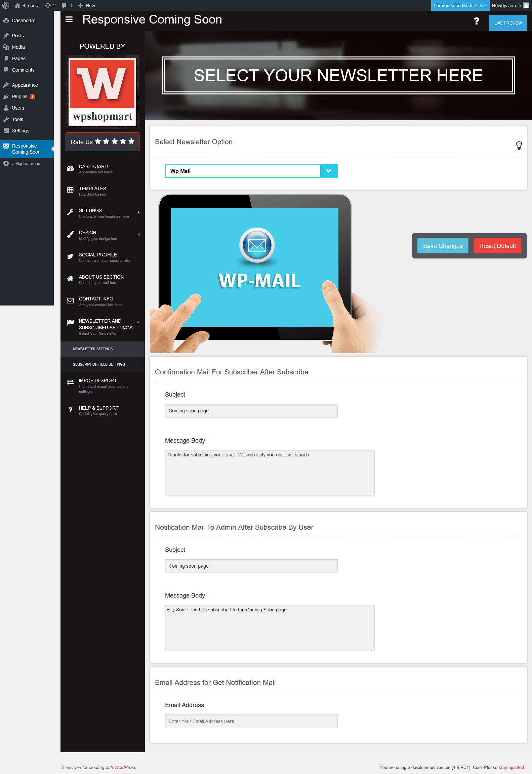Click the Posts pin icon in WP sidebar
The height and width of the screenshot is (774, 532).
pyautogui.click(x=6, y=36)
